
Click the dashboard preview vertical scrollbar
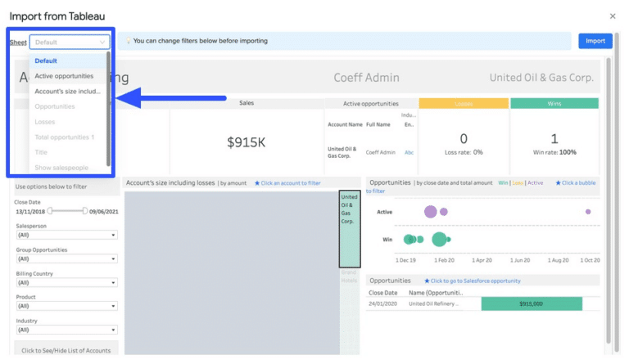coord(609,200)
